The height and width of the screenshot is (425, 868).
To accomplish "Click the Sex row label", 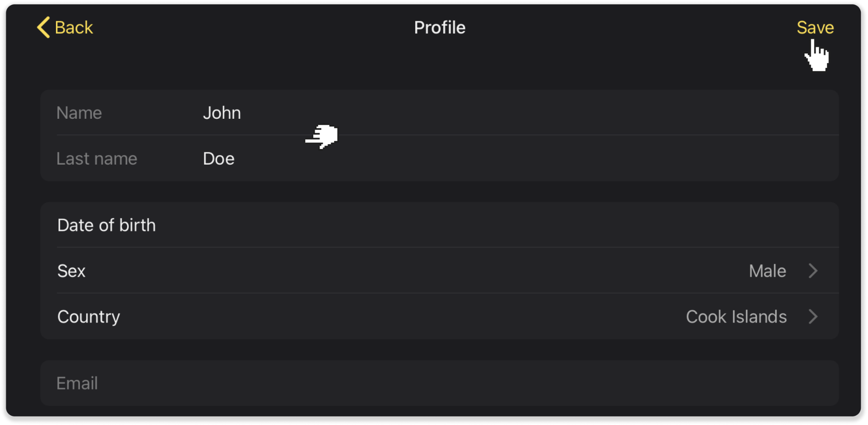I will coord(71,271).
